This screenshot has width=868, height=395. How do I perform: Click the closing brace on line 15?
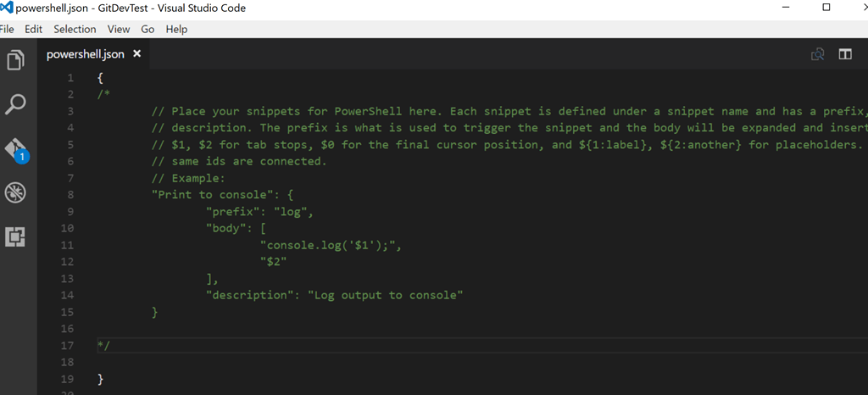click(155, 313)
